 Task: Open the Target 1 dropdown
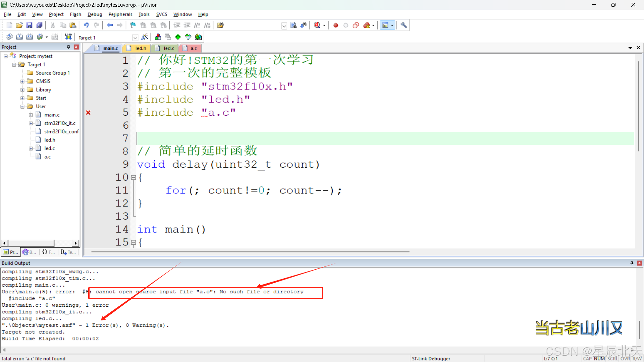click(135, 38)
